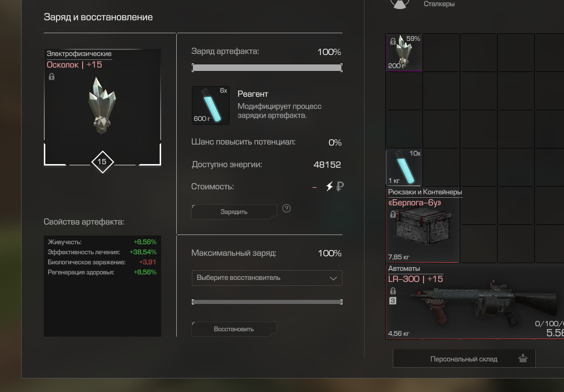The image size is (564, 392).
Task: Click the help question mark icon
Action: point(287,208)
